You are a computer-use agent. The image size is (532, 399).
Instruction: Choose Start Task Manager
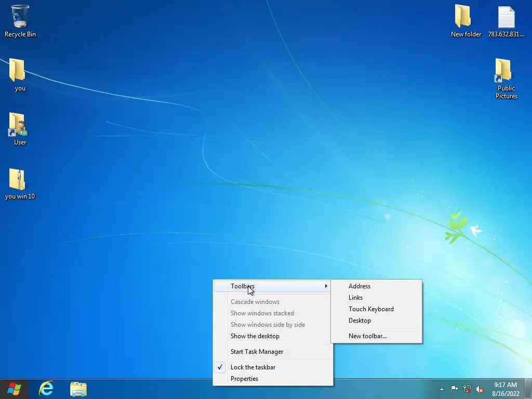273,352
